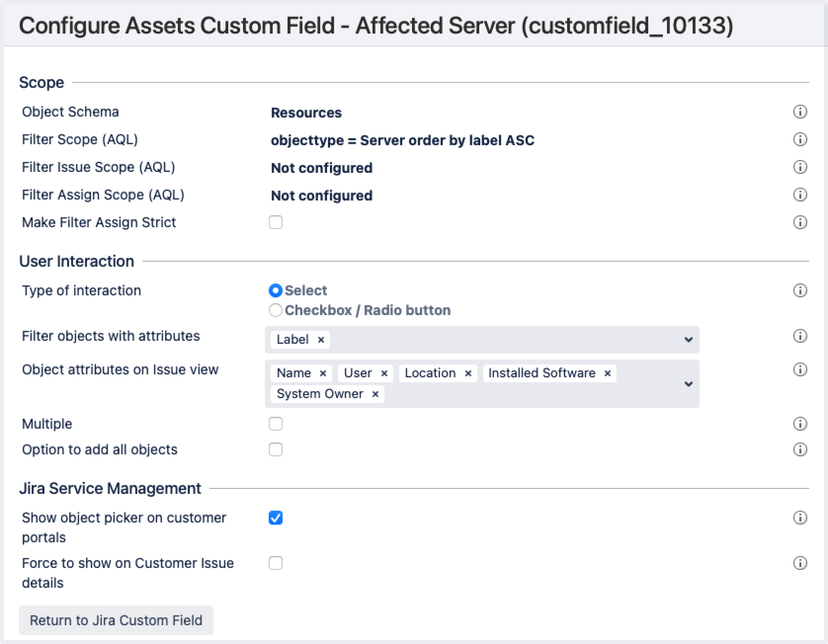
Task: Remove Installed Software from issue view attributes
Action: (608, 373)
